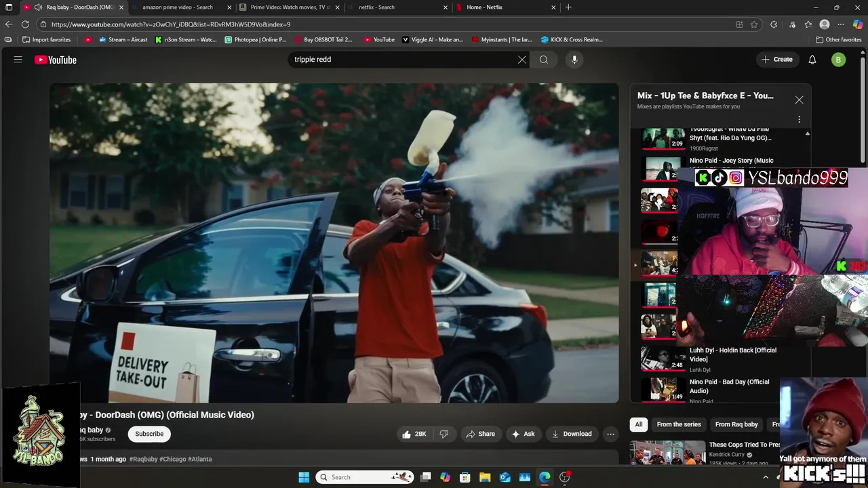Open OBS Studio from taskbar
This screenshot has height=488, width=868.
564,477
